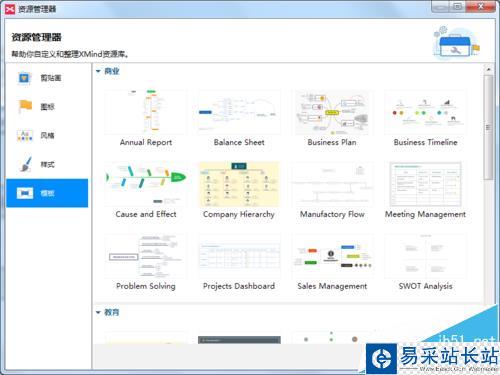The image size is (500, 375).
Task: Click the 'Projects Dashboard' label
Action: point(239,286)
